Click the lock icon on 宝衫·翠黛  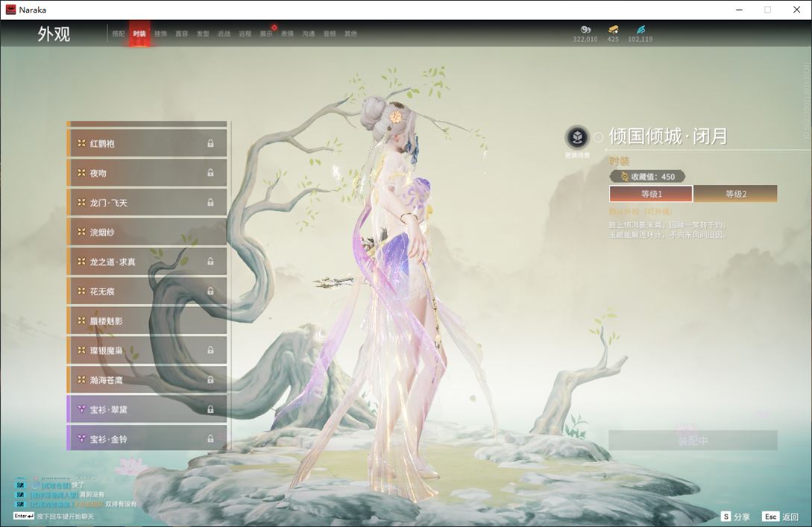(x=211, y=409)
